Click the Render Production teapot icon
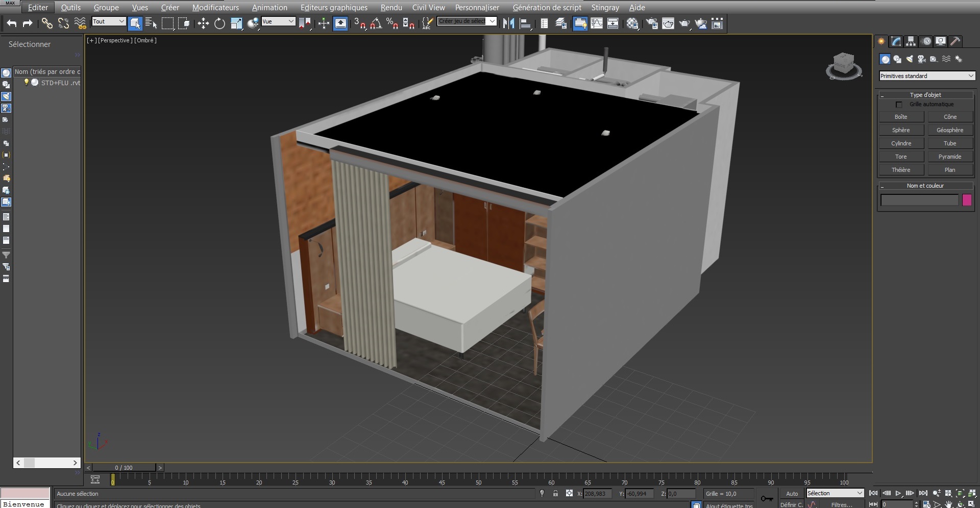 click(x=684, y=23)
